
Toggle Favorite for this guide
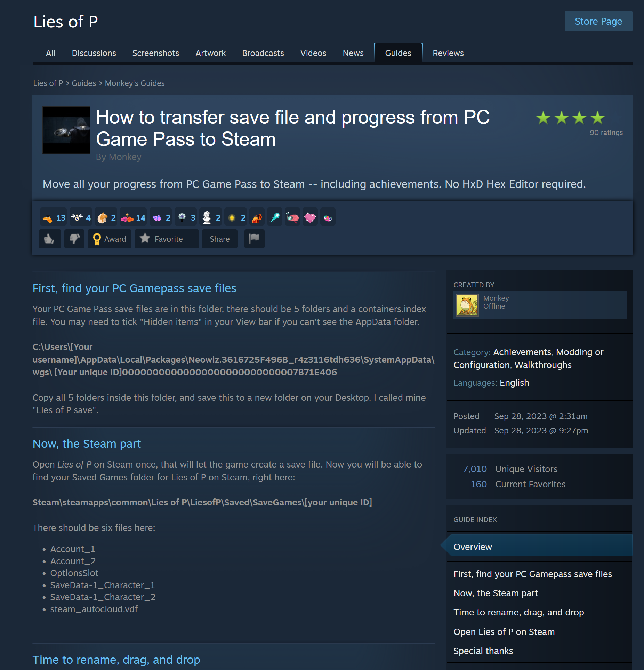click(x=167, y=239)
